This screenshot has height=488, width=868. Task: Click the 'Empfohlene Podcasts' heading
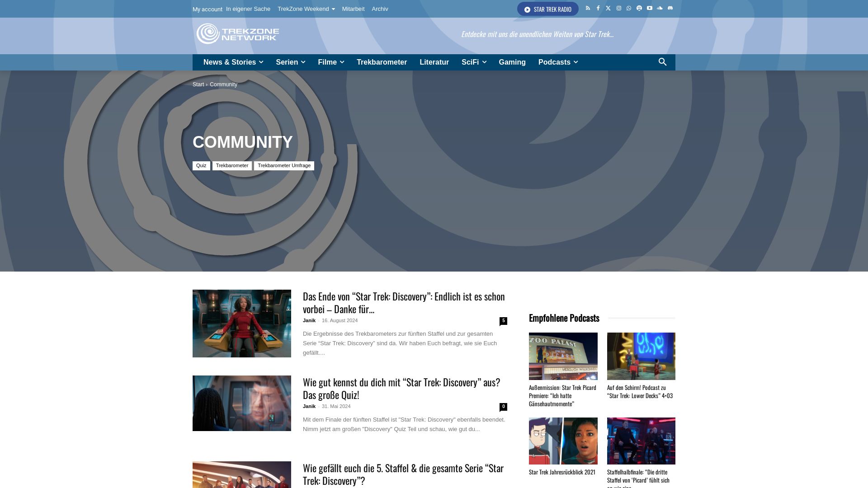(x=564, y=318)
